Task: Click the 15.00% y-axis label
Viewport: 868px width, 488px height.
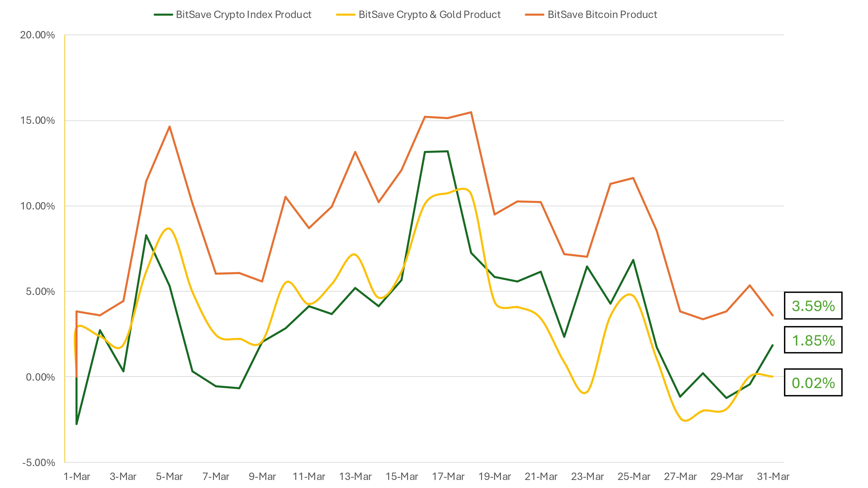Action: click(37, 121)
